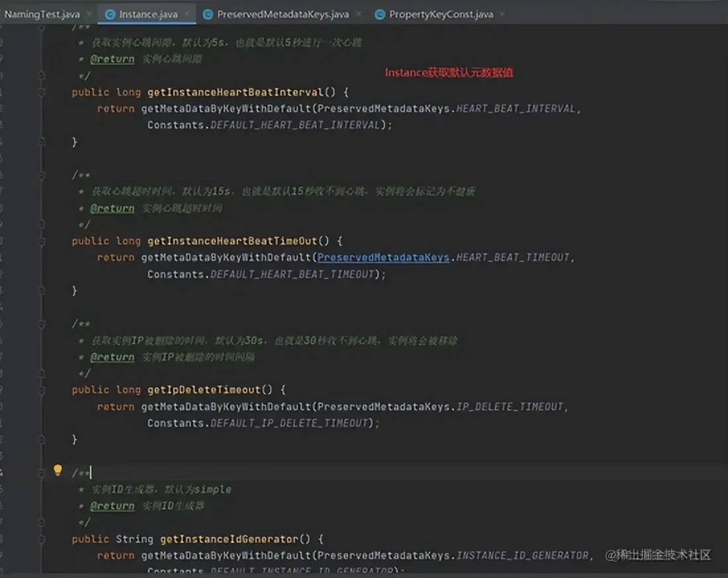The image size is (728, 578).
Task: Select the Instance.java editor tab
Action: click(148, 15)
